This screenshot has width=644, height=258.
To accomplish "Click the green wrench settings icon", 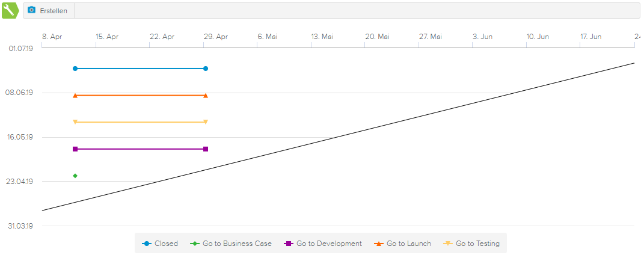I will (10, 10).
